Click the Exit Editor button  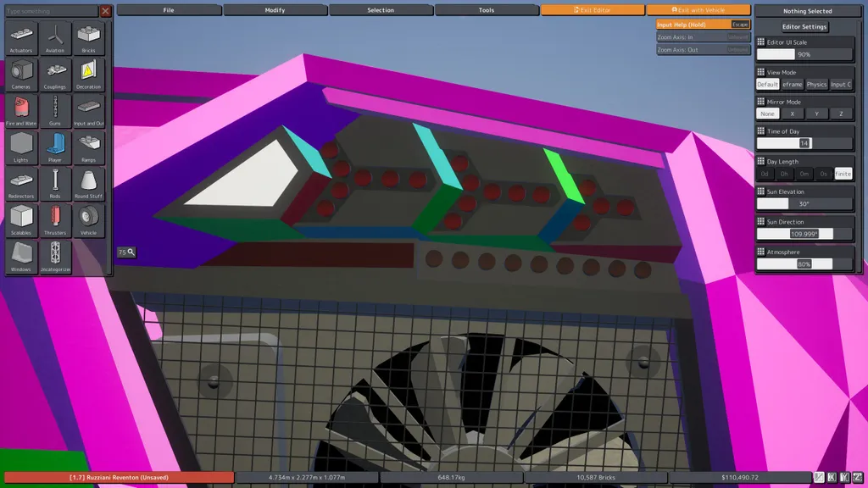[593, 10]
